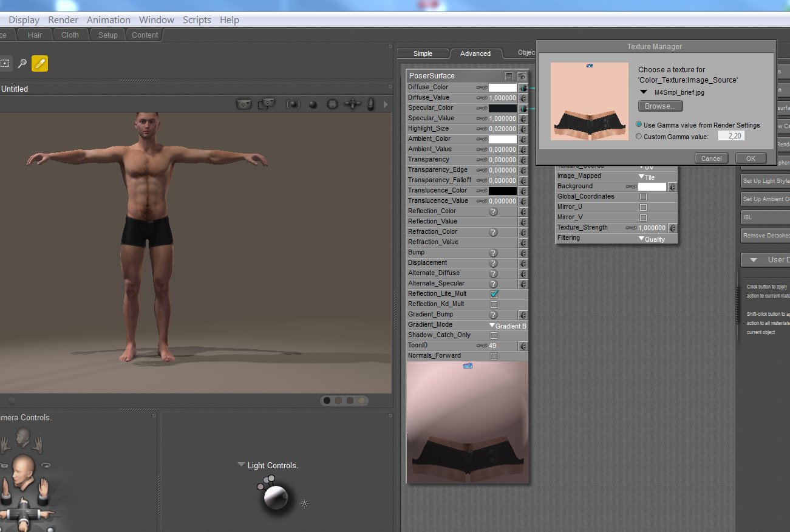The height and width of the screenshot is (532, 790).
Task: Open the Light Controls dropdown arrow
Action: pyautogui.click(x=241, y=465)
